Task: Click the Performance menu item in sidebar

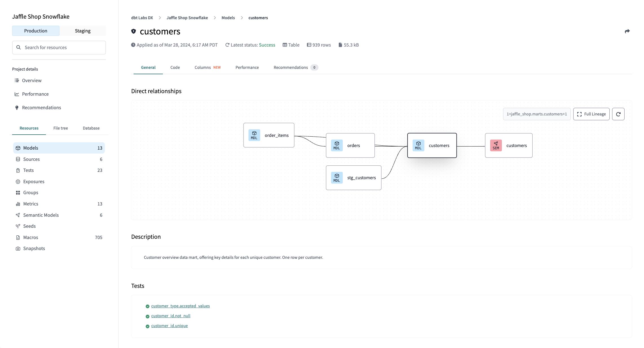Action: tap(36, 94)
